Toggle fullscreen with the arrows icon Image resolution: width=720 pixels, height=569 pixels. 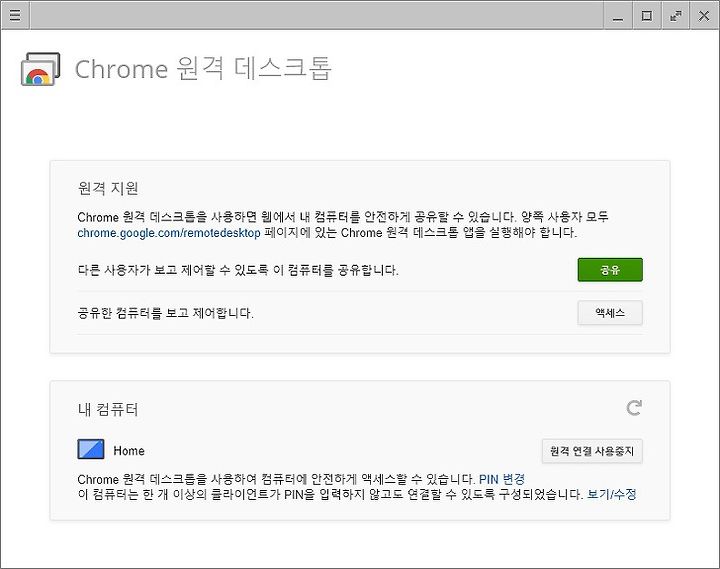coord(675,16)
